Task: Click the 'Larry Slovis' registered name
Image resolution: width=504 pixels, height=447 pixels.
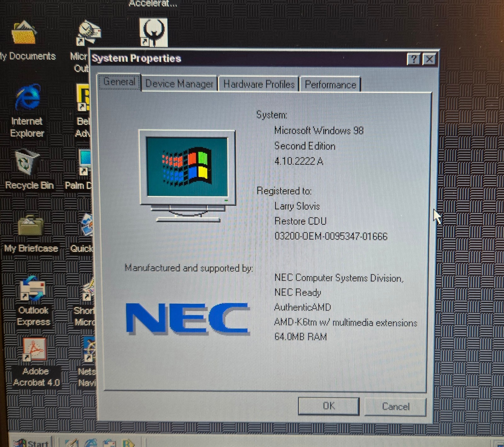Action: pos(297,206)
